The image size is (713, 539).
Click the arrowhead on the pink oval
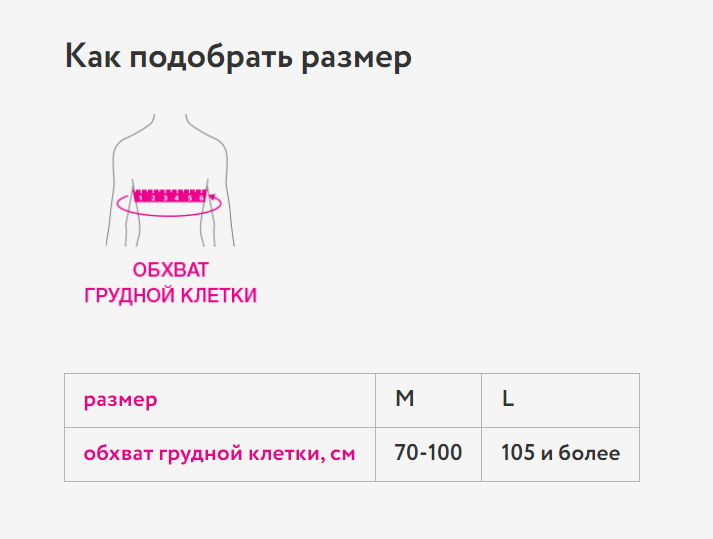pyautogui.click(x=212, y=199)
